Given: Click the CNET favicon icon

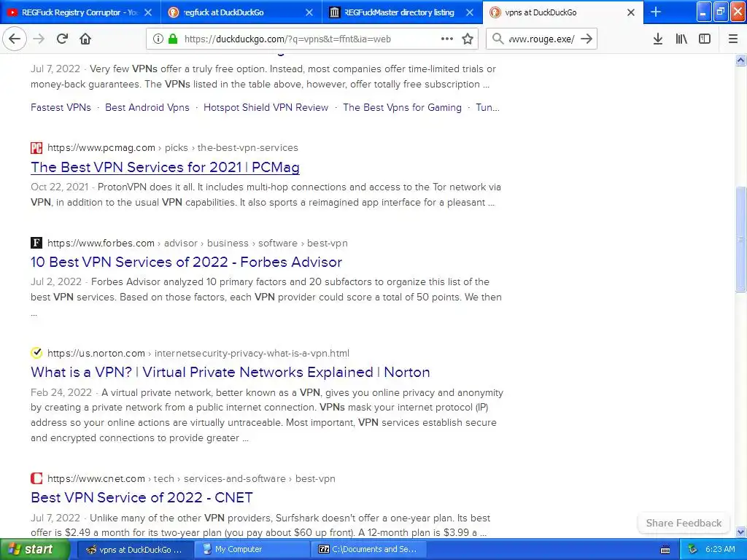Looking at the screenshot, I should [36, 478].
